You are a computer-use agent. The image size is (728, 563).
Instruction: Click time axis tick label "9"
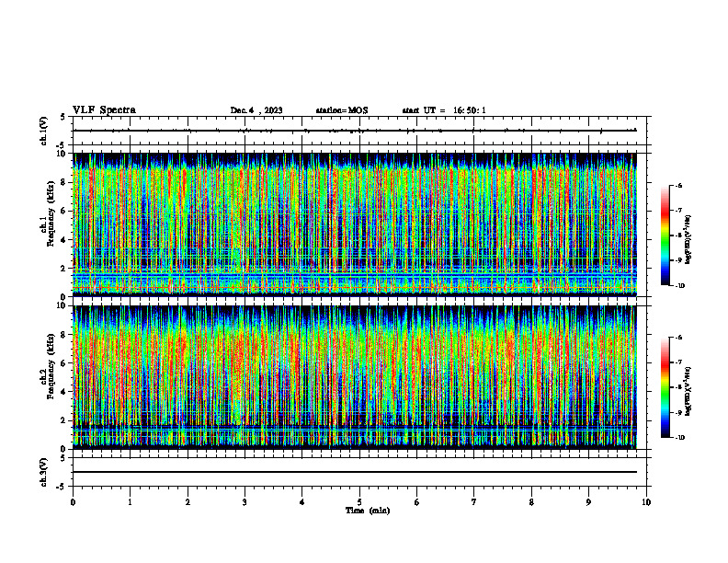(588, 502)
